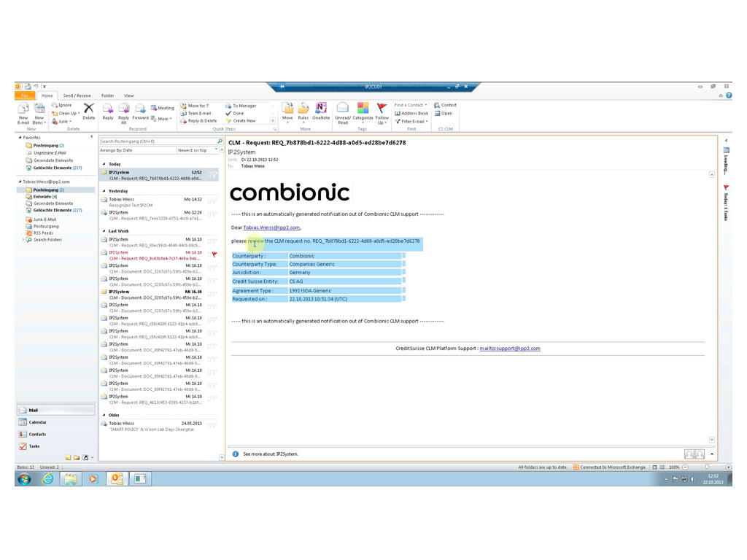
Task: Click the Unread/Read envelope icon
Action: pos(342,109)
